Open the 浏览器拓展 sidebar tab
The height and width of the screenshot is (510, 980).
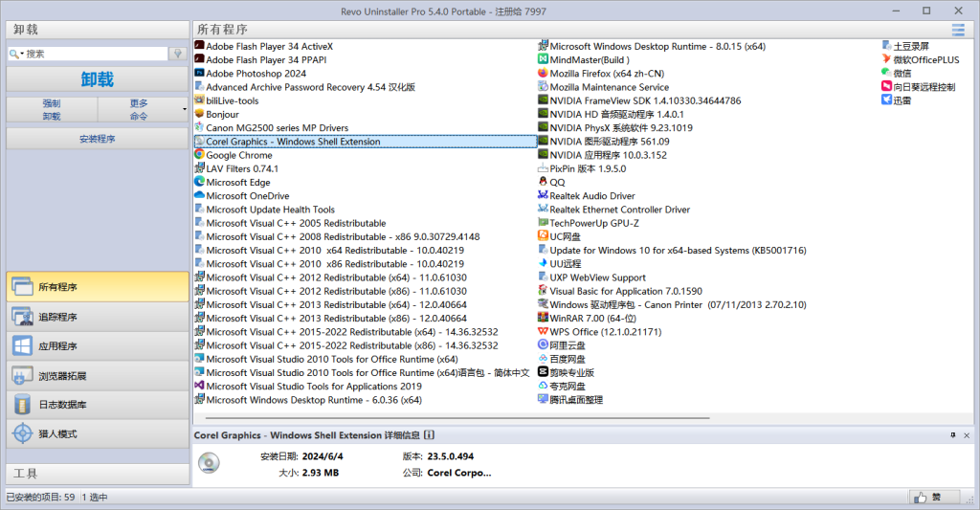96,376
